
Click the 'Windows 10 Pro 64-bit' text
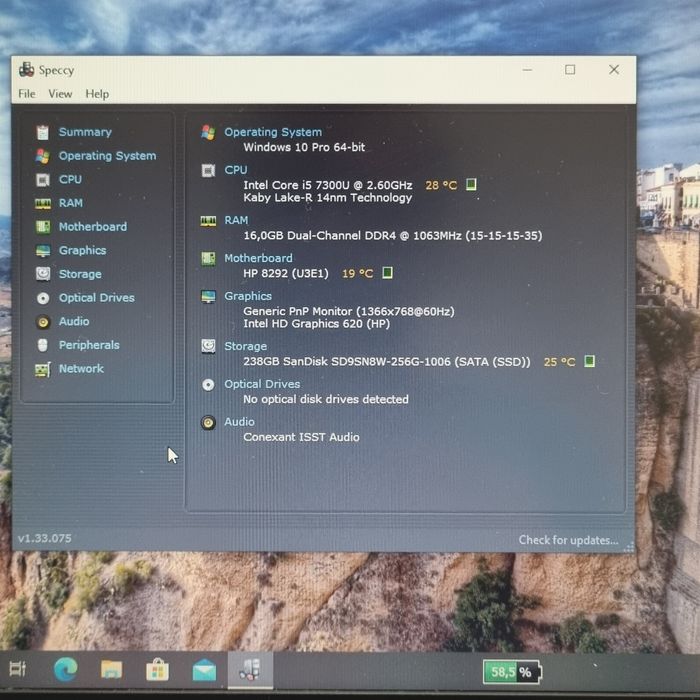click(304, 147)
